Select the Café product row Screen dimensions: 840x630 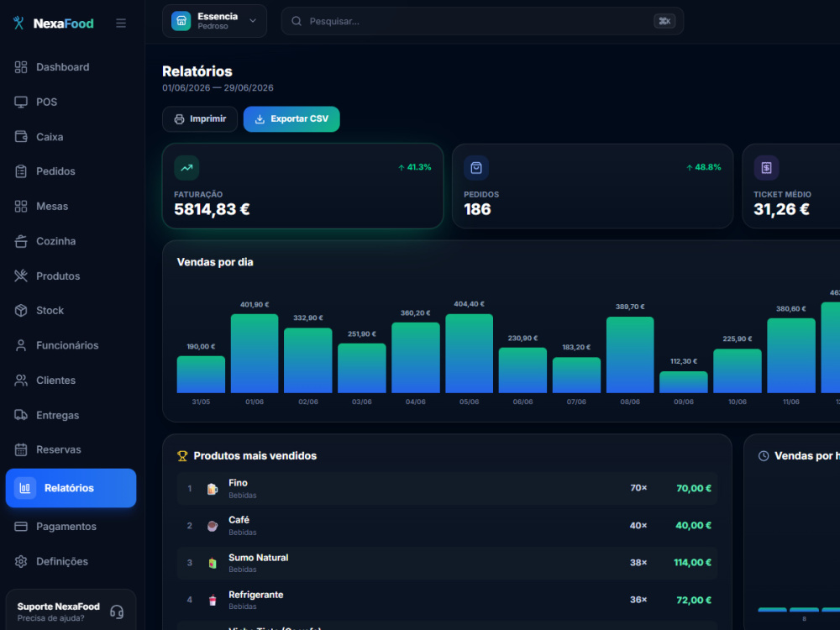click(448, 526)
